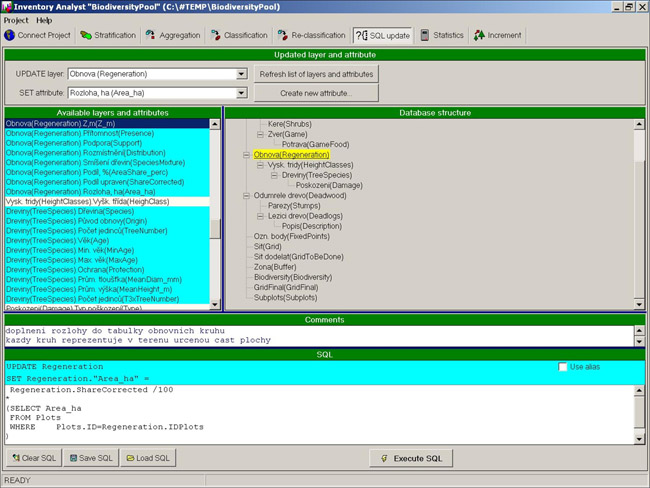Screen dimensions: 650x488
Task: Go to the Classification tab
Action: pos(238,35)
